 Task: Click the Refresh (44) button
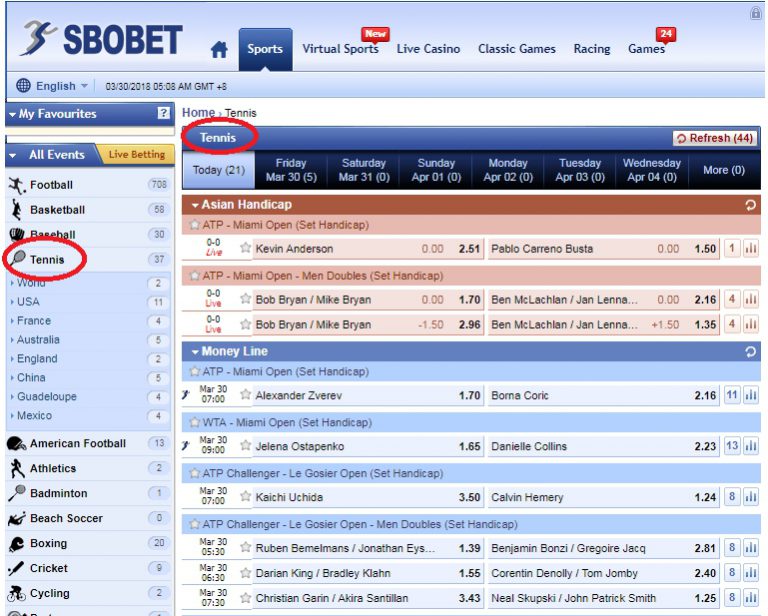point(716,139)
